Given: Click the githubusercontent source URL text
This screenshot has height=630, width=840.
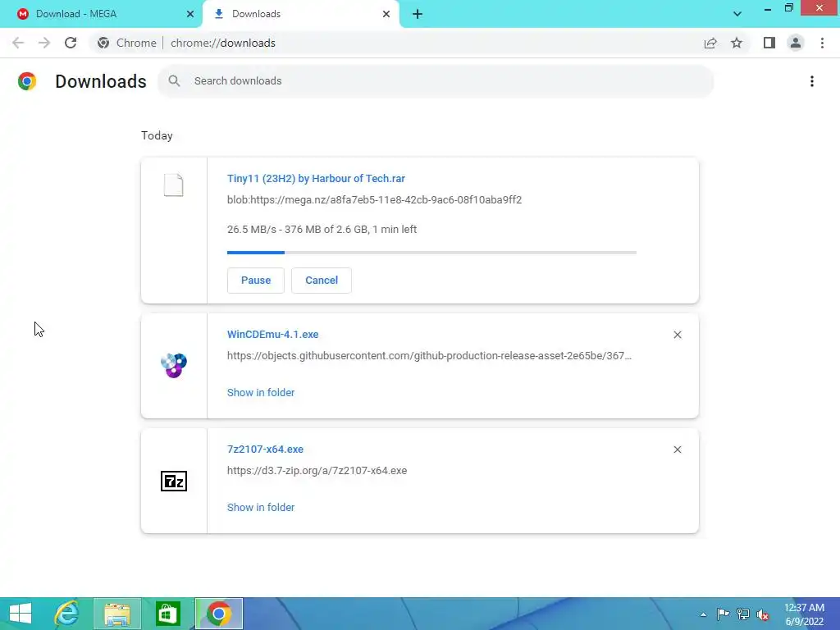Looking at the screenshot, I should [430, 356].
